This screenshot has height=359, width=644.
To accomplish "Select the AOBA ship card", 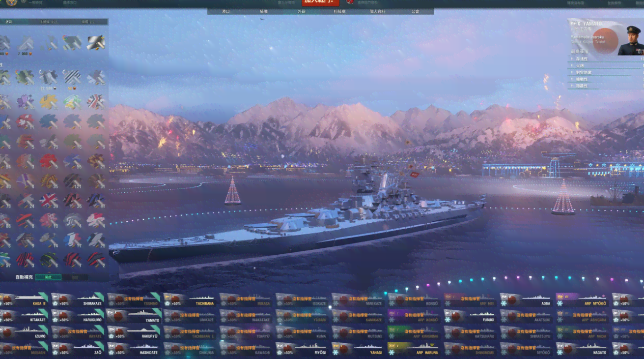I will 526,299.
